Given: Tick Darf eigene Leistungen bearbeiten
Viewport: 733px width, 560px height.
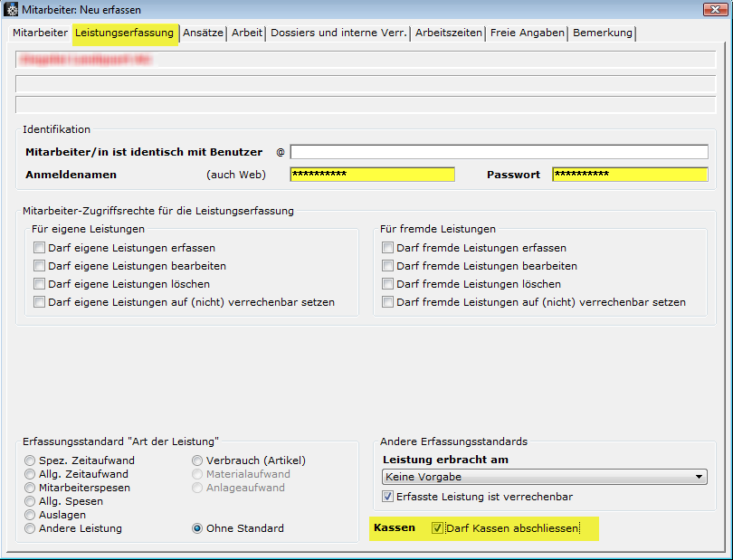Looking at the screenshot, I should click(39, 266).
